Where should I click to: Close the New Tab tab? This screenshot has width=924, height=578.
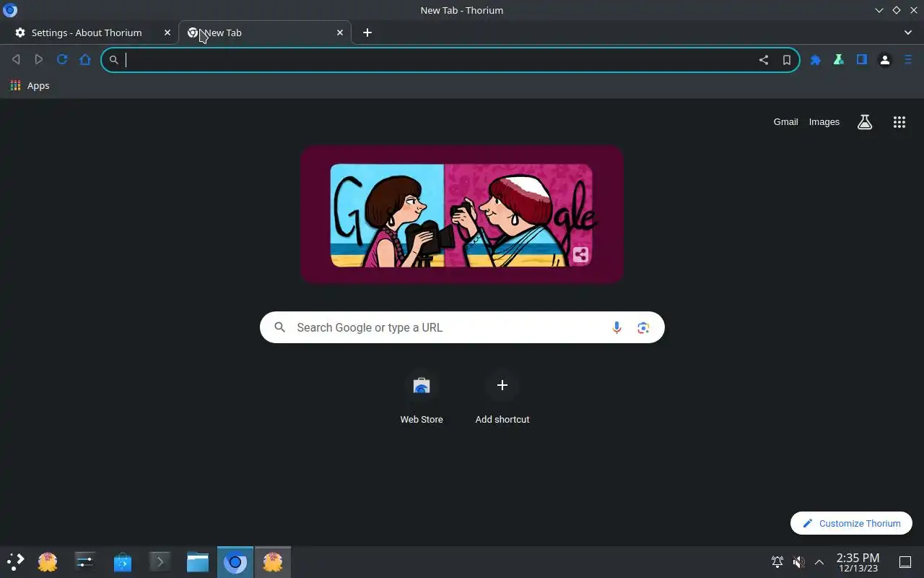[340, 33]
